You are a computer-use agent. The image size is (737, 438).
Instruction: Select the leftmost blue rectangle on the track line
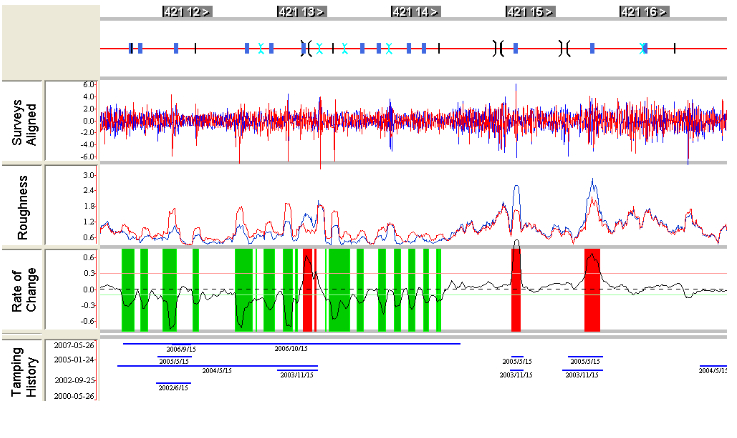[131, 48]
